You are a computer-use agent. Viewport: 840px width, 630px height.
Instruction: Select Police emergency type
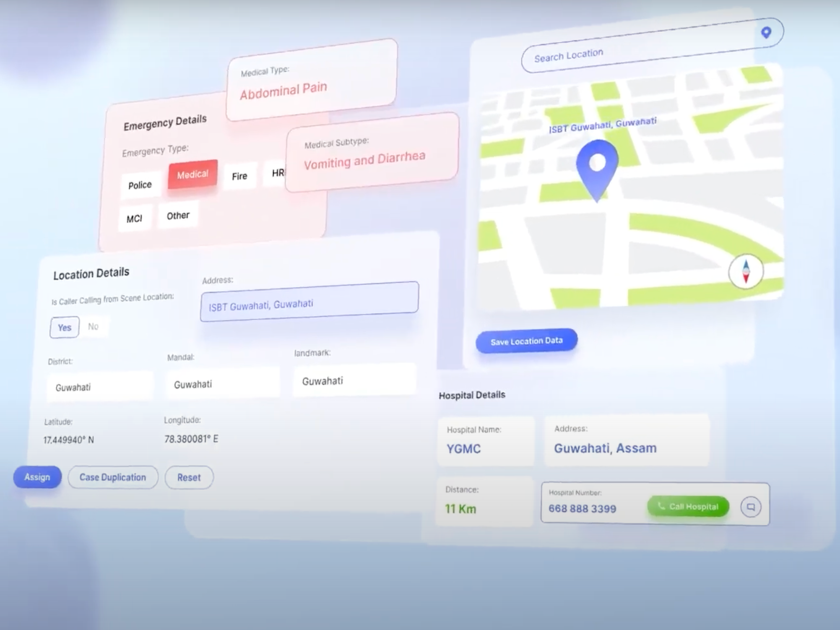click(x=140, y=185)
